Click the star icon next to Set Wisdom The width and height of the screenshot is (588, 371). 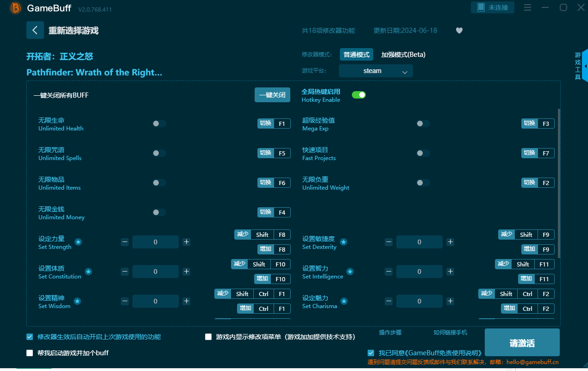(x=77, y=301)
